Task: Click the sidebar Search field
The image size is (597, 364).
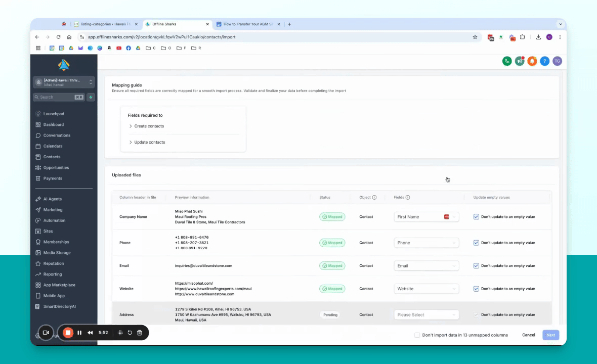Action: pyautogui.click(x=59, y=97)
